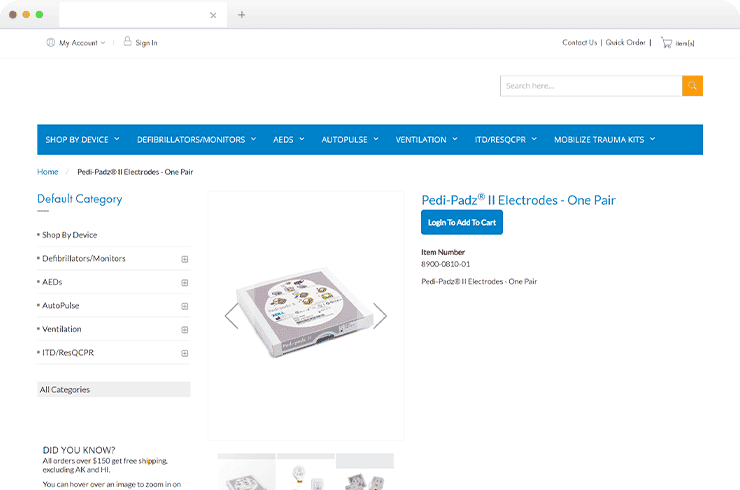Open Shop By Device menu
This screenshot has width=740, height=490.
82,140
